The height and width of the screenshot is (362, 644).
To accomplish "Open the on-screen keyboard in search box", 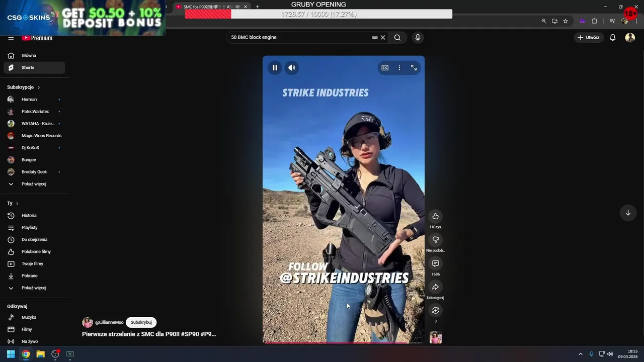I will (x=375, y=38).
